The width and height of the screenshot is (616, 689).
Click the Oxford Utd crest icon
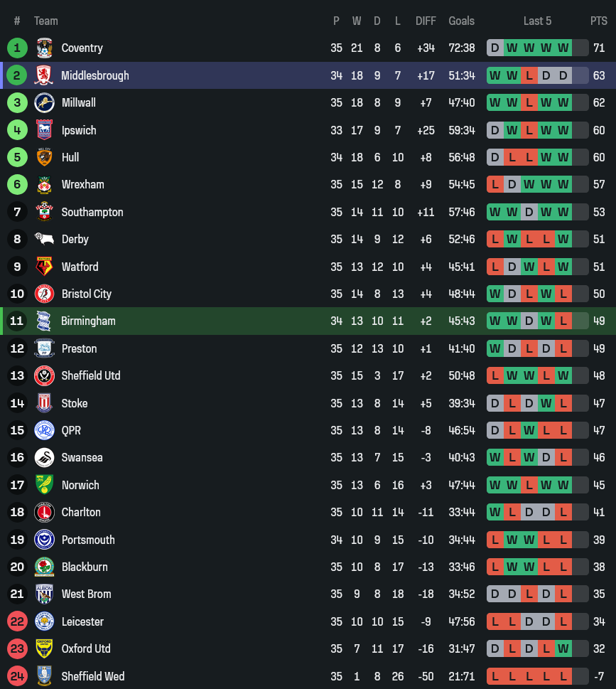44,648
